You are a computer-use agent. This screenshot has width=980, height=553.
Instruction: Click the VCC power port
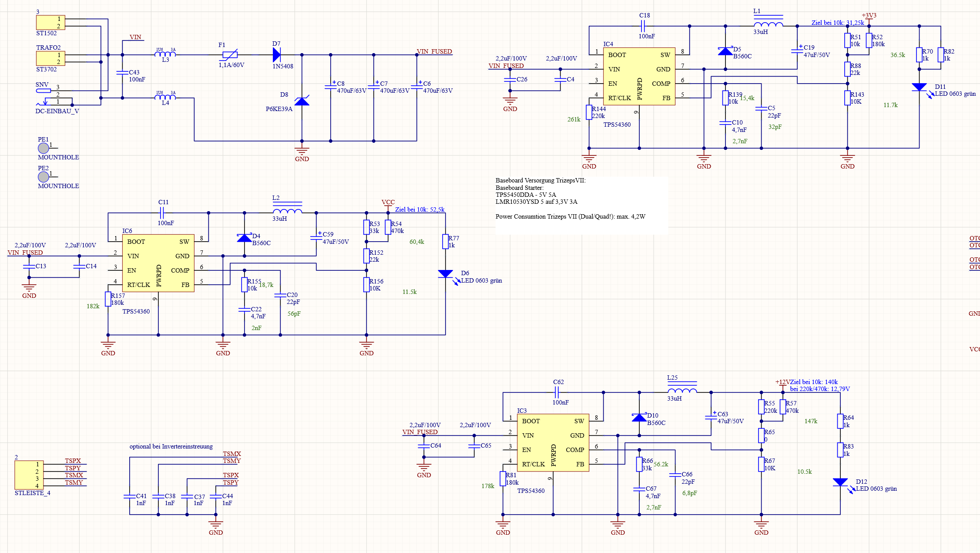click(x=388, y=205)
